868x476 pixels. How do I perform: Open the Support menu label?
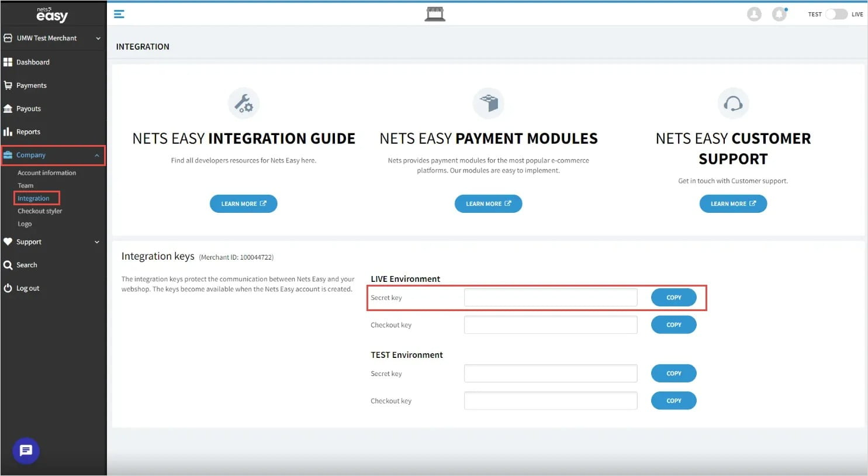[x=29, y=242]
